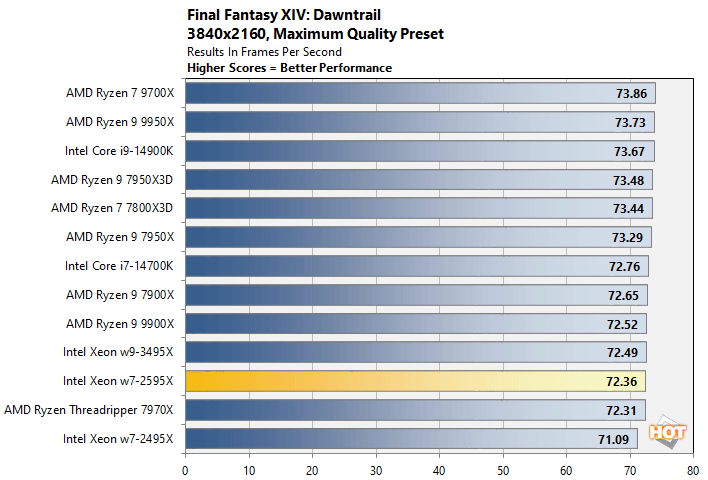Click the 72.76 score value
708x480 pixels.
coord(624,267)
